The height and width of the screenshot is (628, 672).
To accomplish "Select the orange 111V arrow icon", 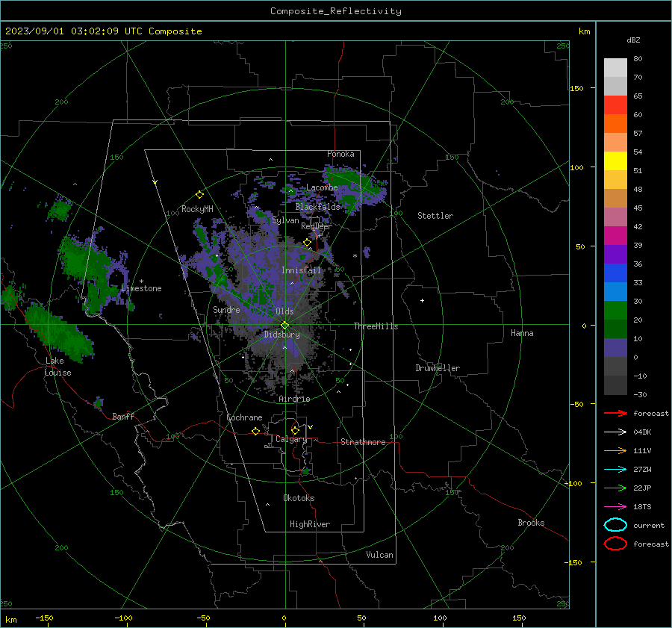I will click(615, 450).
